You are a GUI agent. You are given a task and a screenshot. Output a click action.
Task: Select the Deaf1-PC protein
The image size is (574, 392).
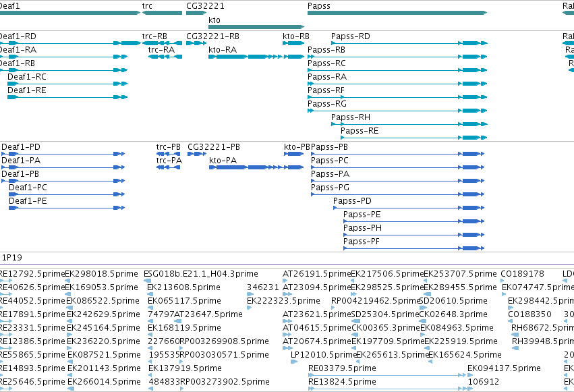67,194
